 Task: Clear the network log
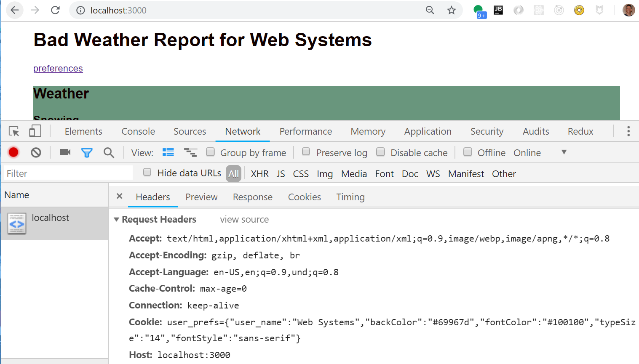36,152
